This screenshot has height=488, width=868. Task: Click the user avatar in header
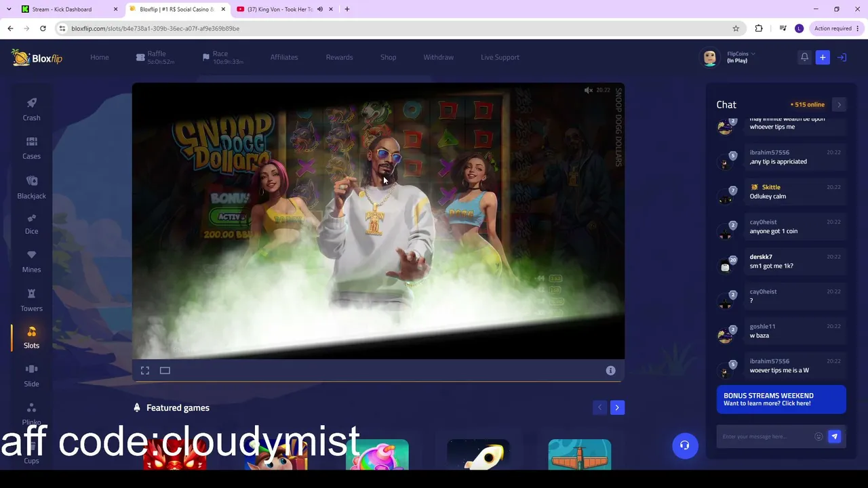click(710, 58)
